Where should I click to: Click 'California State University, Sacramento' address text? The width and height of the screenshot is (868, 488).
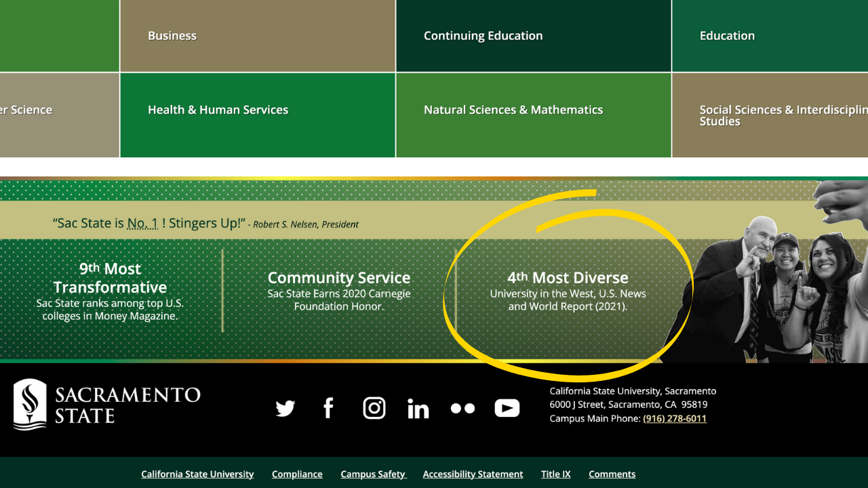click(633, 391)
